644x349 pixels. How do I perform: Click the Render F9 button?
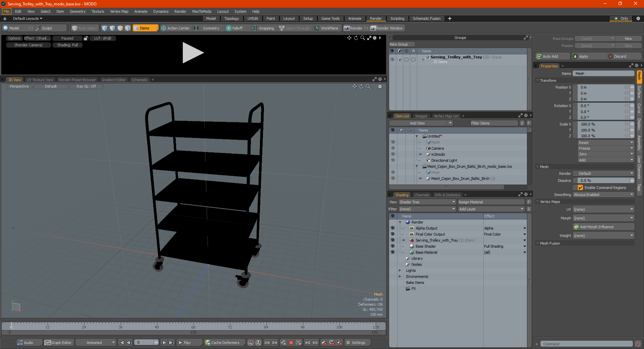tap(356, 28)
